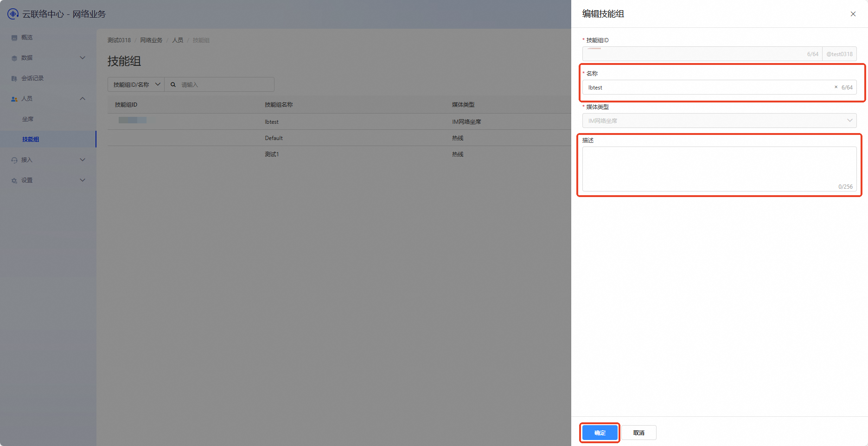Click into the 描述 text area
868x446 pixels.
click(719, 169)
